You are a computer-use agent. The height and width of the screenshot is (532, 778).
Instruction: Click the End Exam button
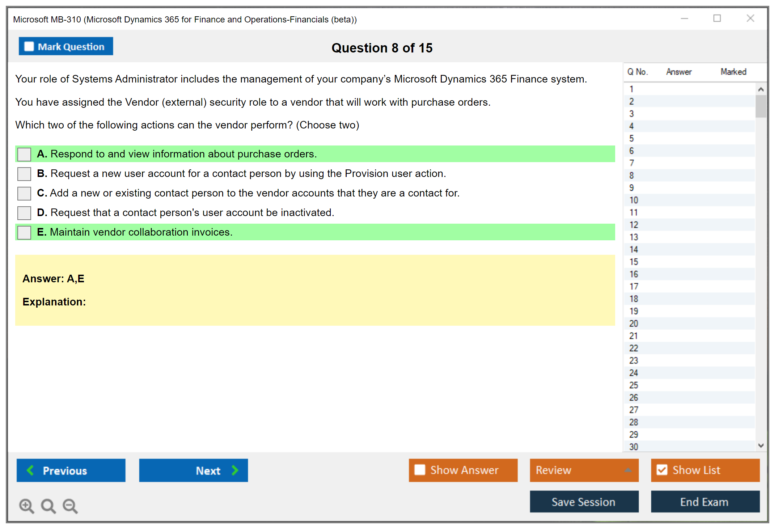705,502
